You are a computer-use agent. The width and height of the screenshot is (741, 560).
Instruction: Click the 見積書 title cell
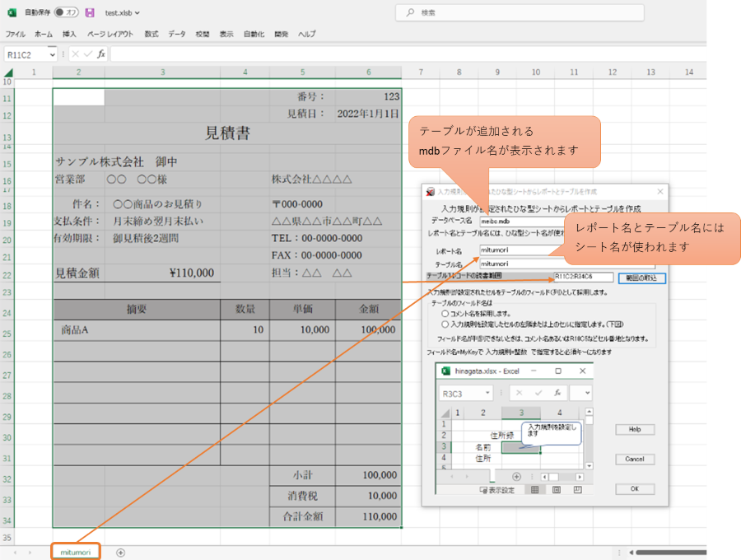tap(227, 133)
